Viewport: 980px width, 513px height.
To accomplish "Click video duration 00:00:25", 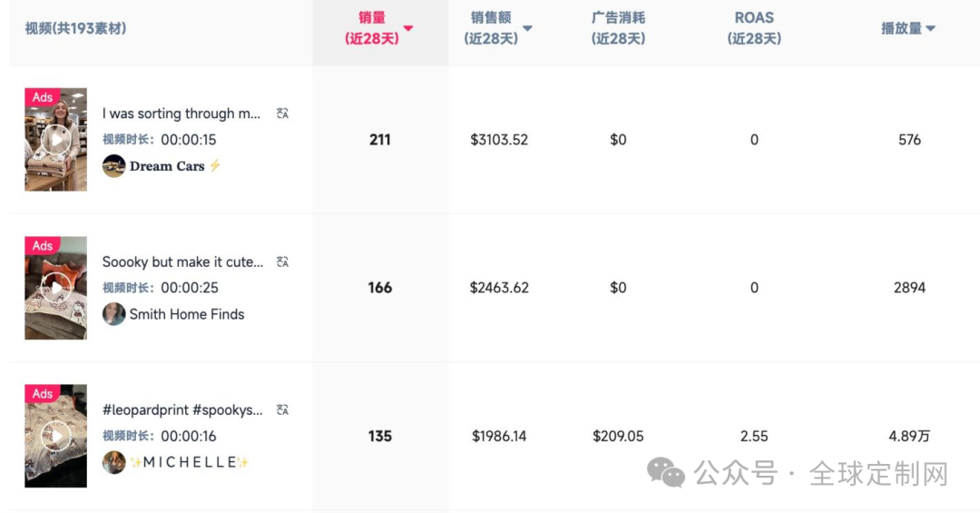I will (190, 288).
